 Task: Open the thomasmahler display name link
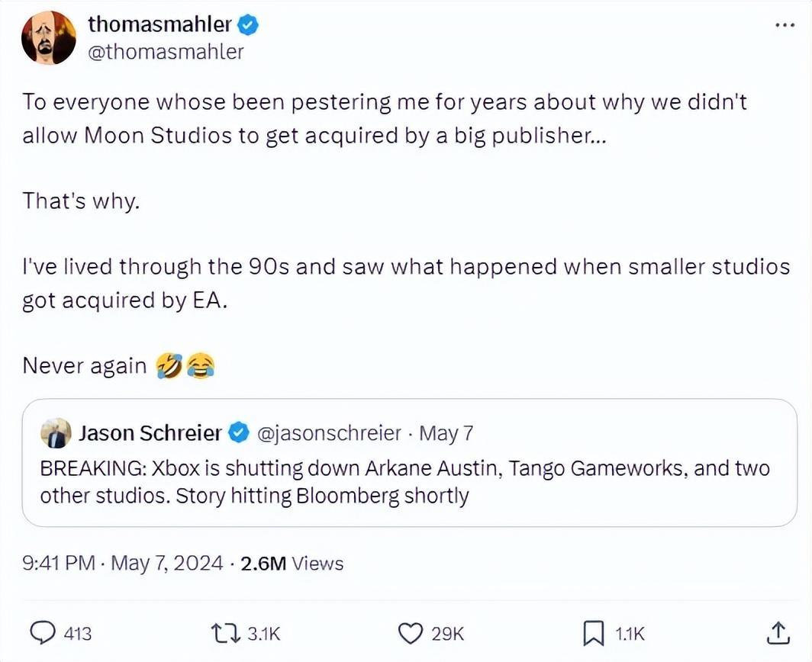tap(159, 24)
